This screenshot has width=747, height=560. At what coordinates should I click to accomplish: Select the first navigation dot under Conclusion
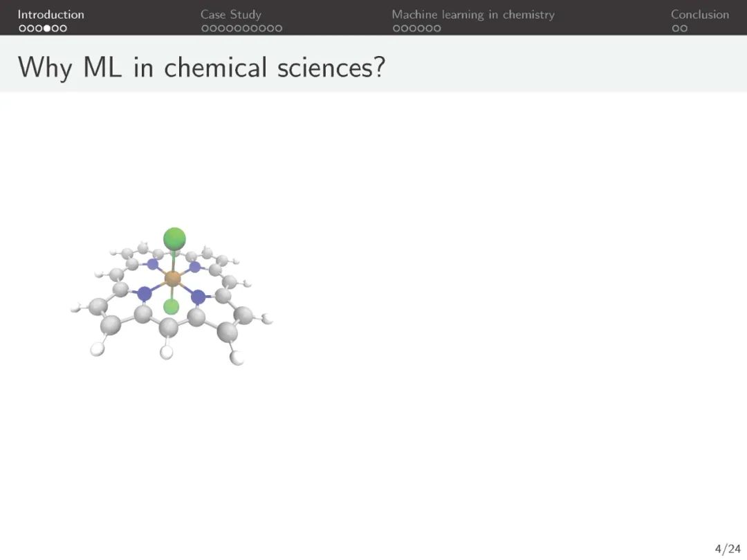676,28
